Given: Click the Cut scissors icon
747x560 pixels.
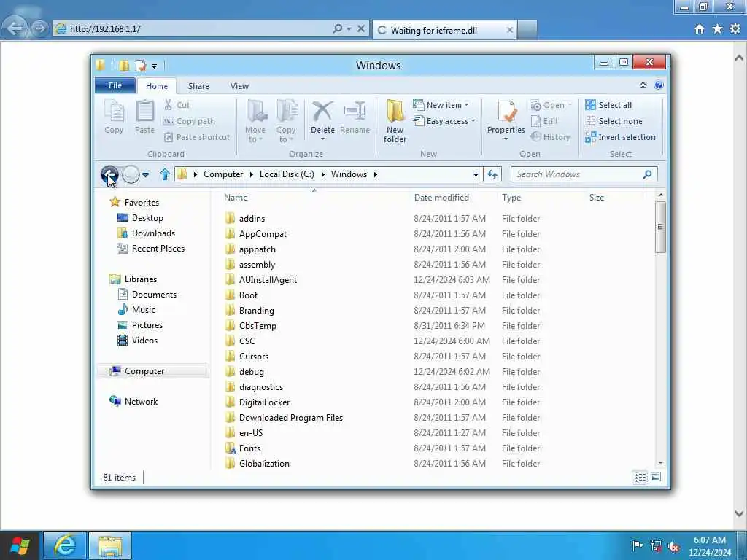Looking at the screenshot, I should pyautogui.click(x=169, y=105).
